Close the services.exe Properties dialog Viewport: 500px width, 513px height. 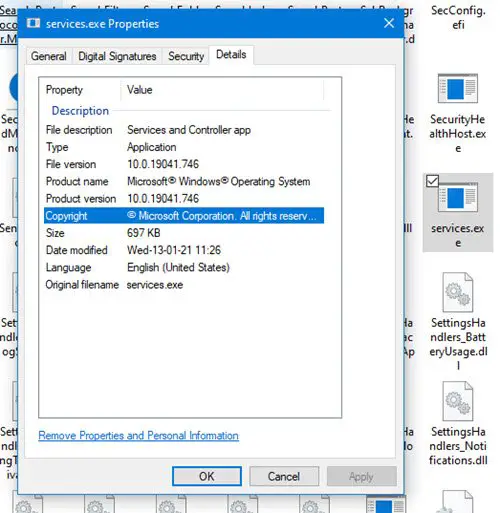click(389, 23)
